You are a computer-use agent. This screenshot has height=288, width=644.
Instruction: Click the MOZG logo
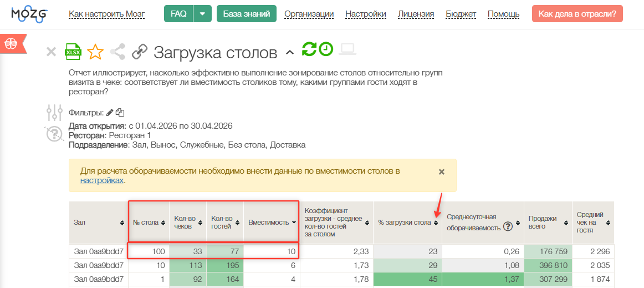tap(29, 14)
